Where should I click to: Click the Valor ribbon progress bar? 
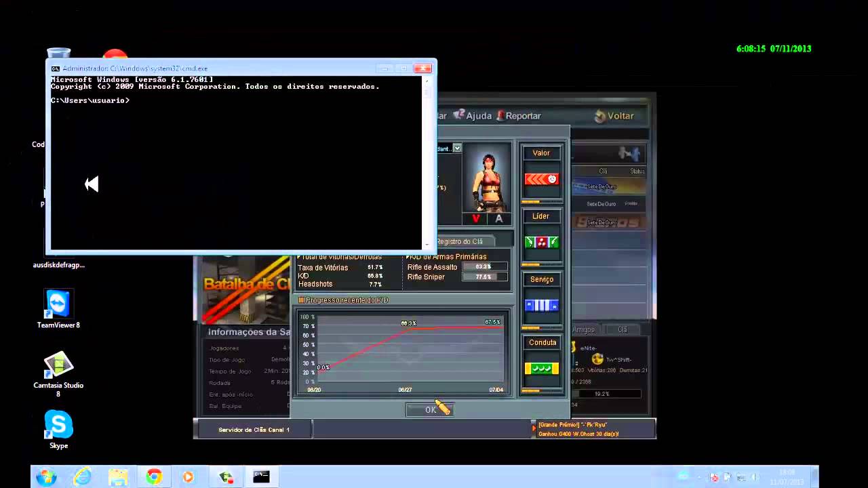(541, 201)
